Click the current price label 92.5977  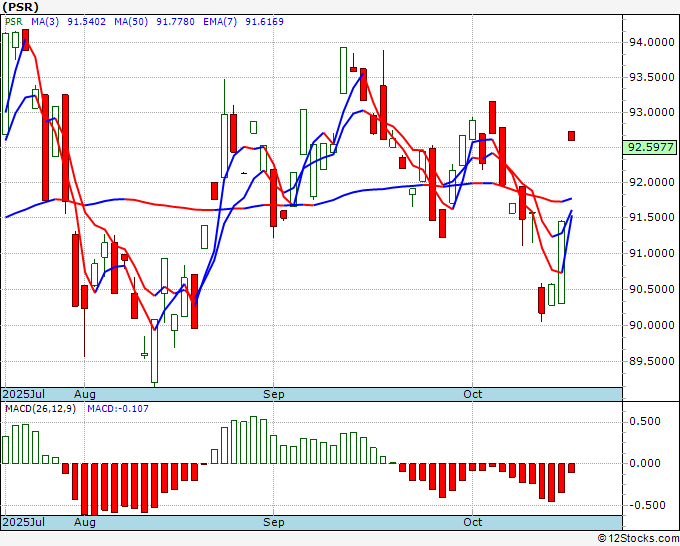[x=650, y=147]
